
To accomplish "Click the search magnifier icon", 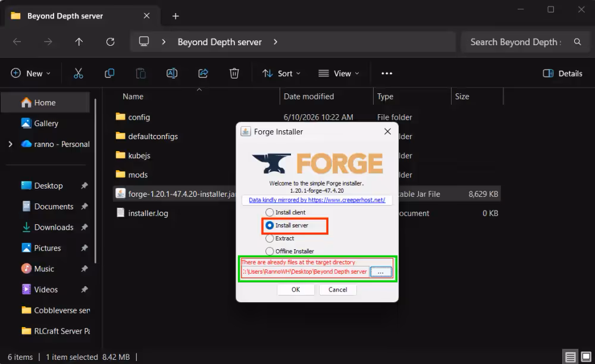I will [577, 42].
